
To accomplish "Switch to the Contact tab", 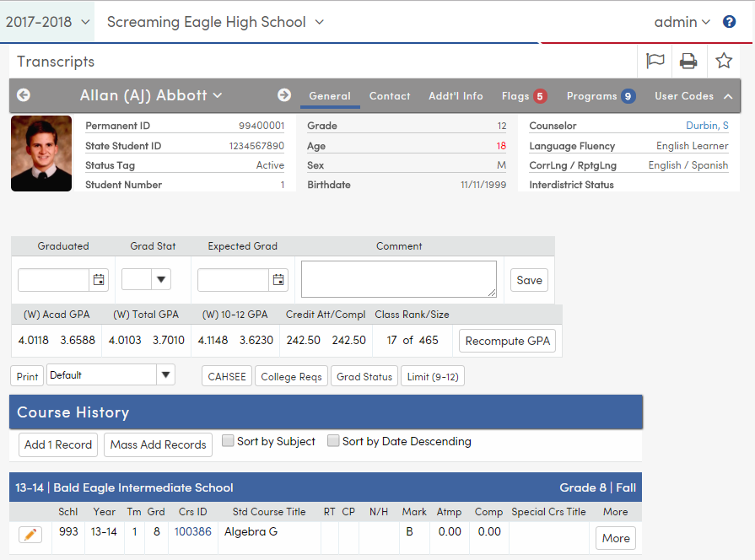I will (389, 96).
